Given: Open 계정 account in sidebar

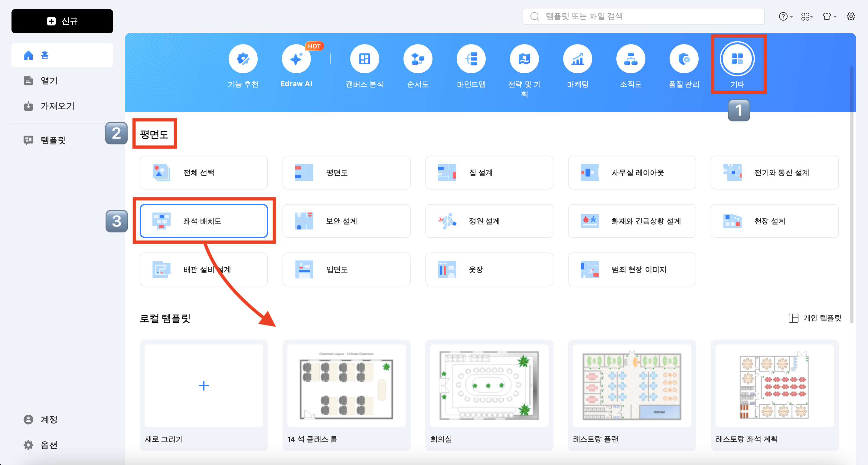Looking at the screenshot, I should tap(62, 420).
